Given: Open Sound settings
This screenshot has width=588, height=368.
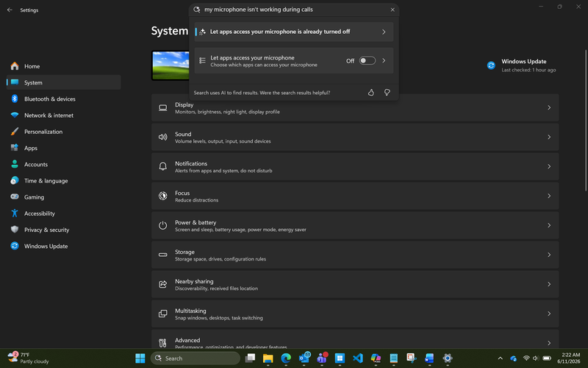Looking at the screenshot, I should coord(355,137).
